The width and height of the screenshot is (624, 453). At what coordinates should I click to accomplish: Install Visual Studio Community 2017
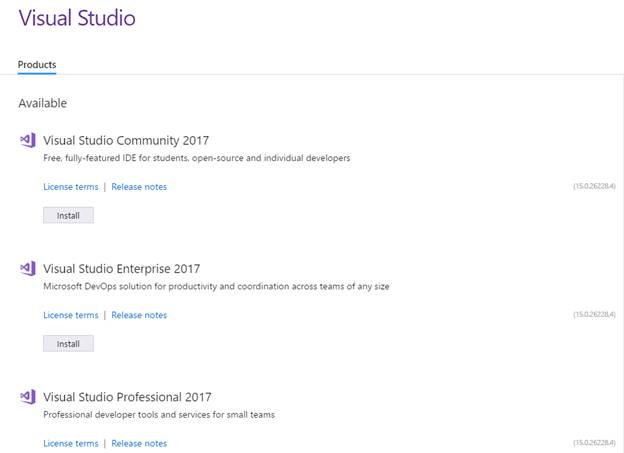click(68, 215)
